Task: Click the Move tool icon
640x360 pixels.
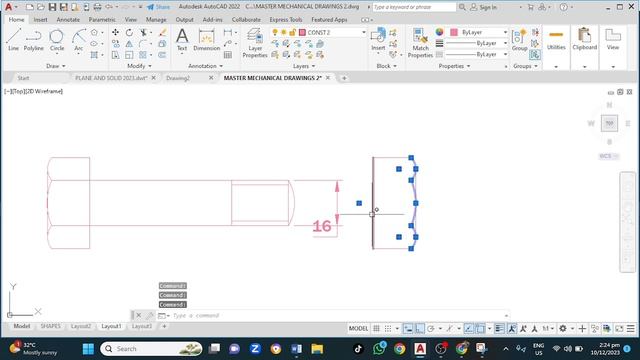Action: pos(116,32)
